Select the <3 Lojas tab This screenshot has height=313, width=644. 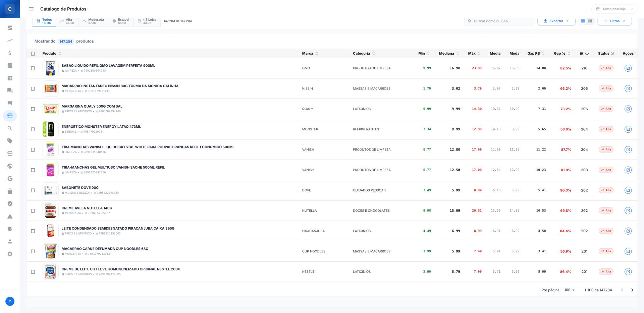pyautogui.click(x=147, y=21)
